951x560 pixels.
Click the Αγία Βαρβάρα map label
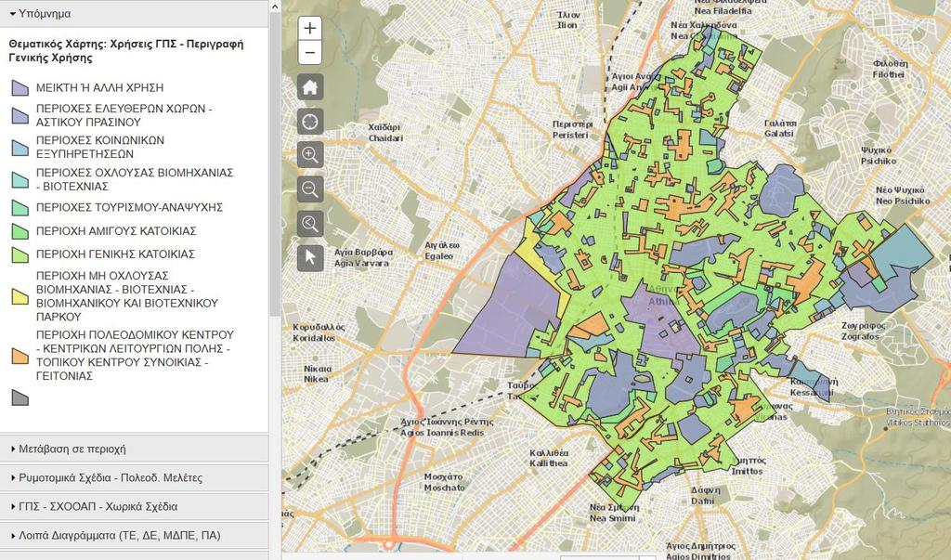(x=363, y=258)
